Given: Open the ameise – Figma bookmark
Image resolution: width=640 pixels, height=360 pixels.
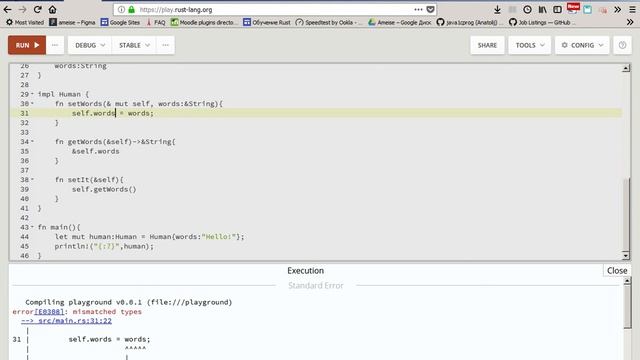Looking at the screenshot, I should pos(72,22).
